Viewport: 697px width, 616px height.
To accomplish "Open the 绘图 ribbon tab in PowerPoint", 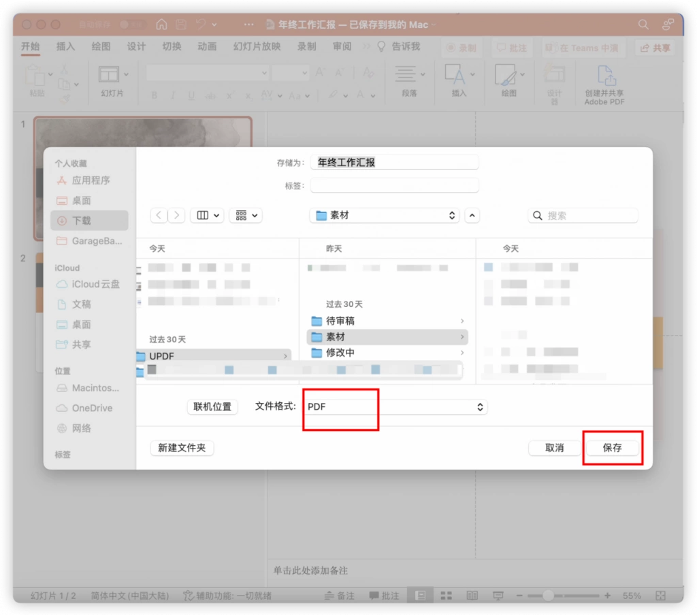I will pos(101,47).
